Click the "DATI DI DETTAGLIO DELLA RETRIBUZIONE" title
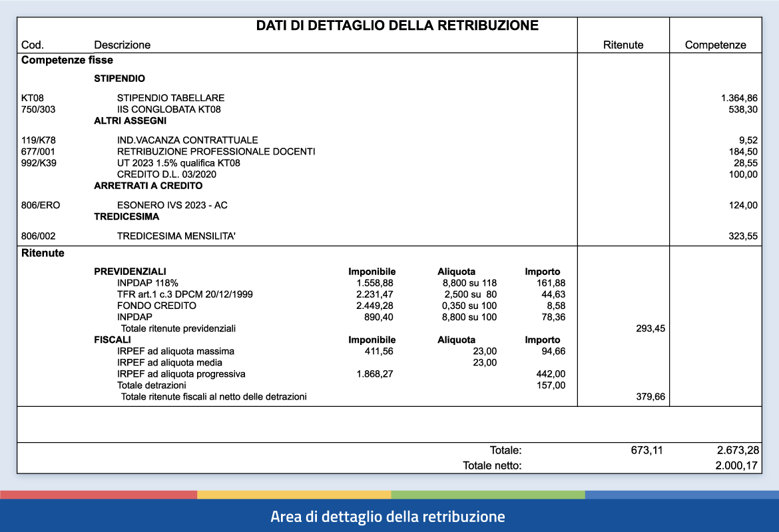This screenshot has width=779, height=532. pyautogui.click(x=397, y=26)
